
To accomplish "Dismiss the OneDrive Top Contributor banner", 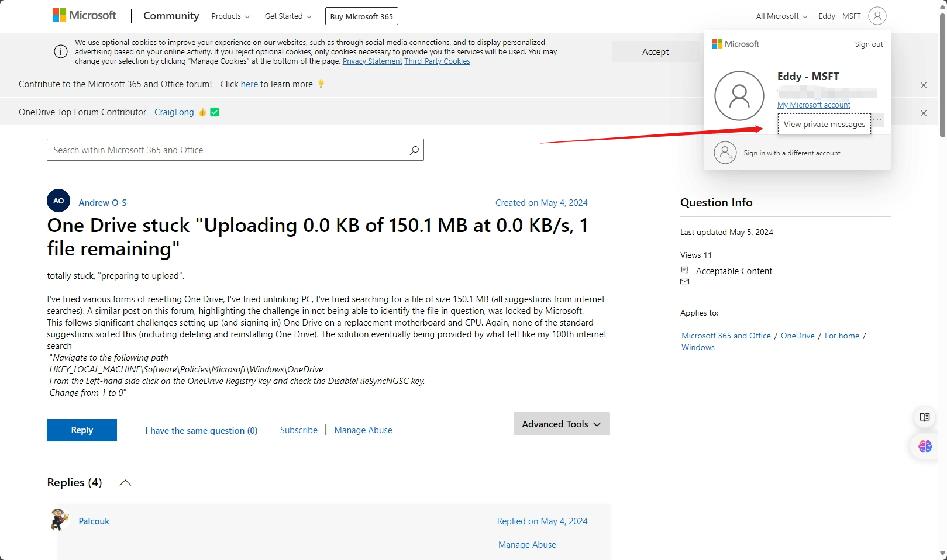I will [x=924, y=113].
